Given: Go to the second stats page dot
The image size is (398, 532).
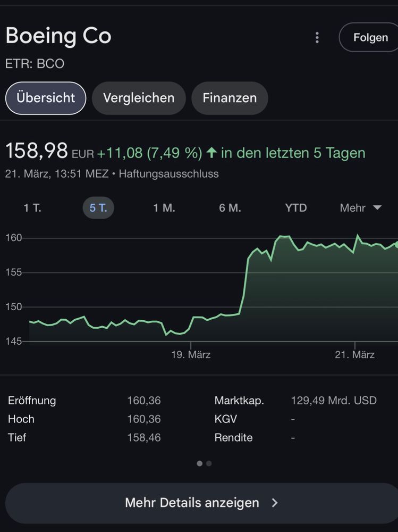Looking at the screenshot, I should click(x=209, y=463).
